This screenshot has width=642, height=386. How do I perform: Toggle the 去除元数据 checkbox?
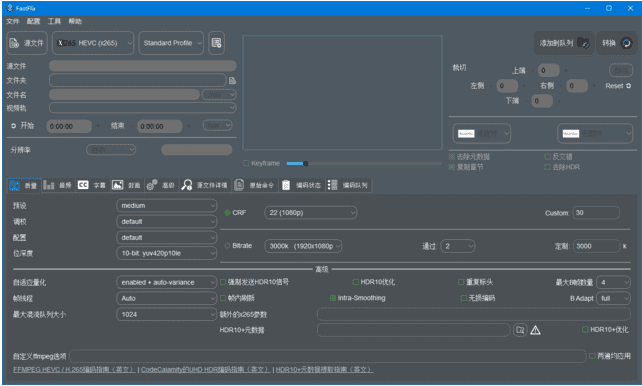[452, 157]
